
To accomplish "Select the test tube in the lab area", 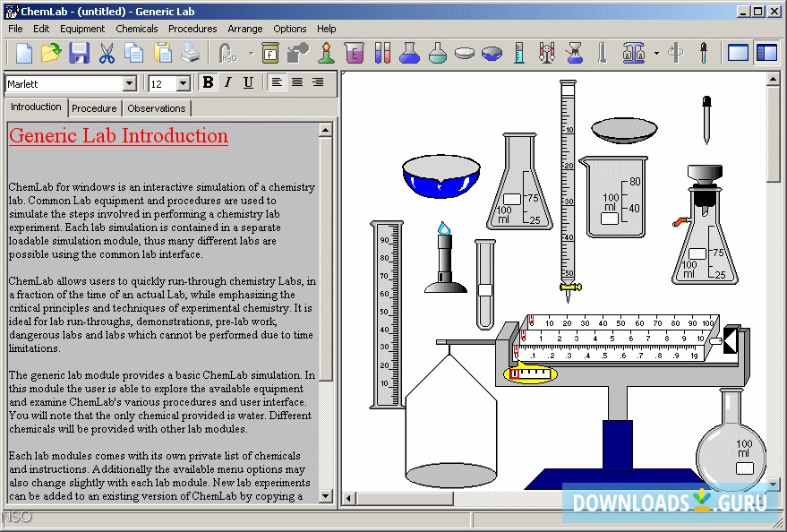I will pos(485,284).
